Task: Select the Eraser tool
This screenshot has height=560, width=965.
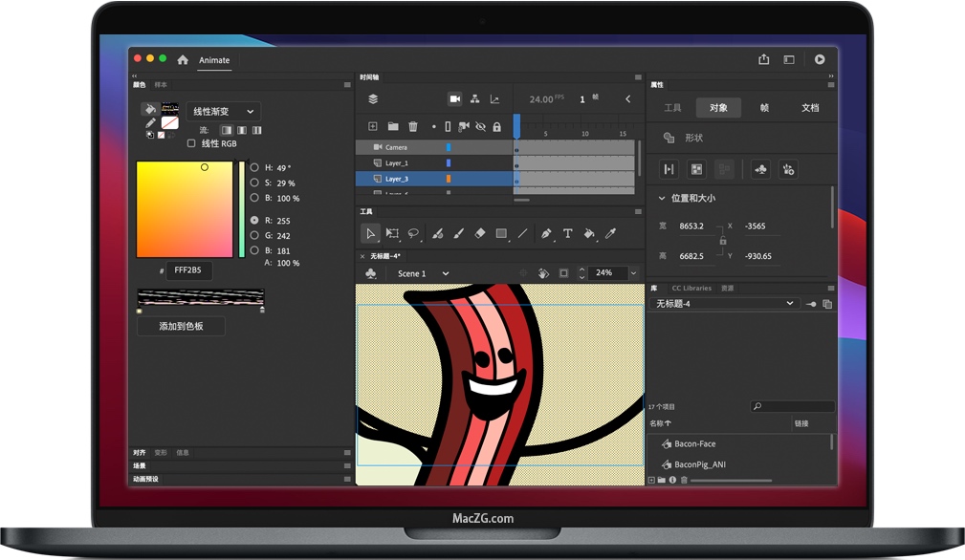Action: 480,233
